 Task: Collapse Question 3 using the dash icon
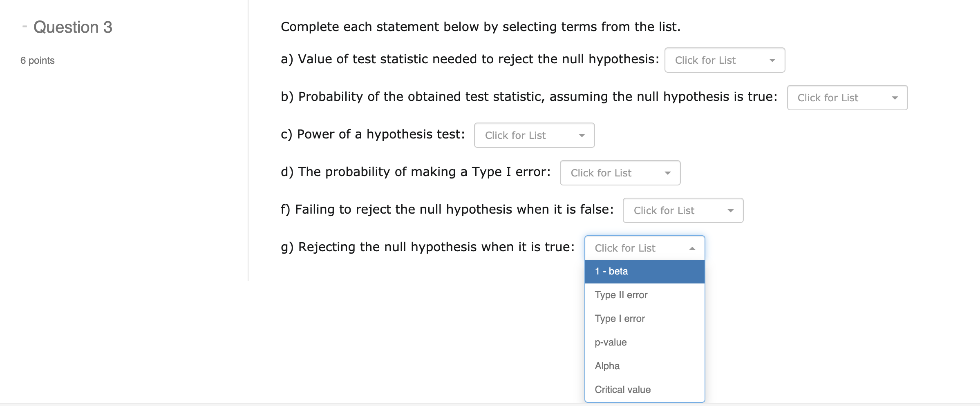pos(25,27)
